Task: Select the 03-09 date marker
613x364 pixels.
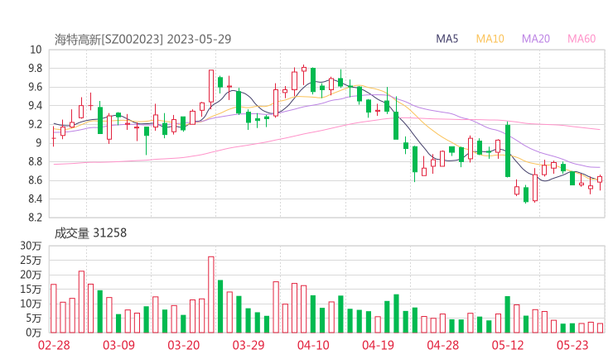Action: pos(118,345)
